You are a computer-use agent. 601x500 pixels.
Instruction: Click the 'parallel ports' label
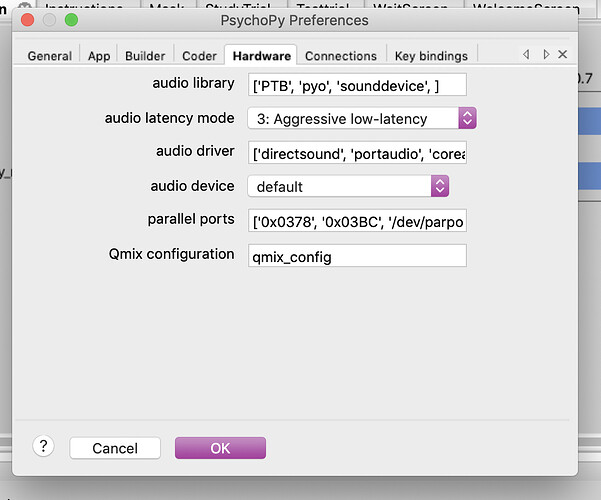[x=191, y=219]
